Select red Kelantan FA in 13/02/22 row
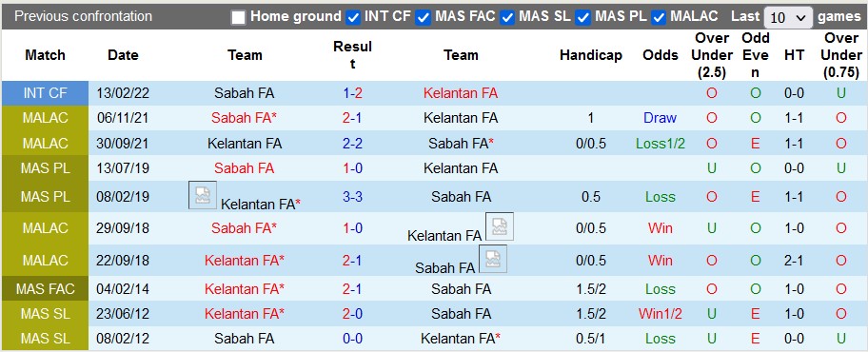Image resolution: width=868 pixels, height=352 pixels. pyautogui.click(x=461, y=93)
